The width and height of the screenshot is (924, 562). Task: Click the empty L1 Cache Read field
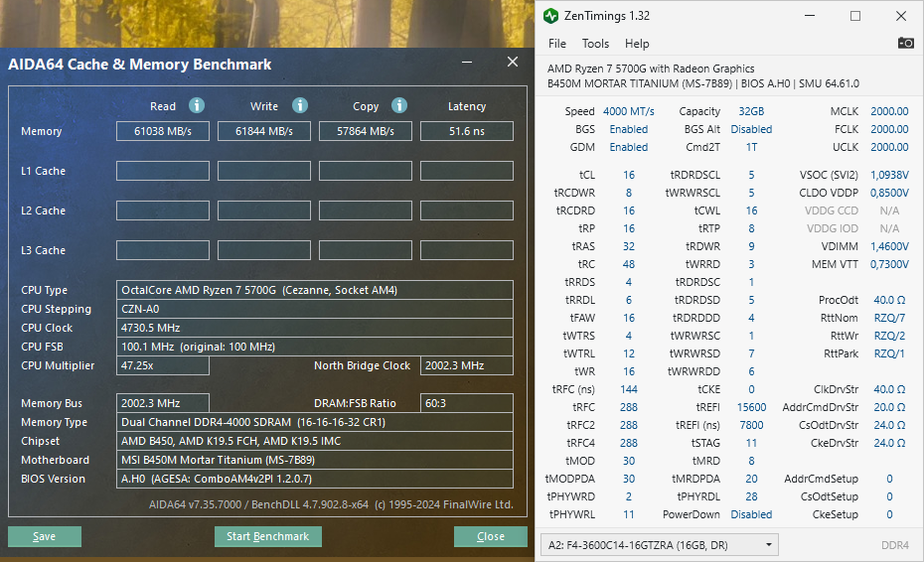(x=163, y=171)
